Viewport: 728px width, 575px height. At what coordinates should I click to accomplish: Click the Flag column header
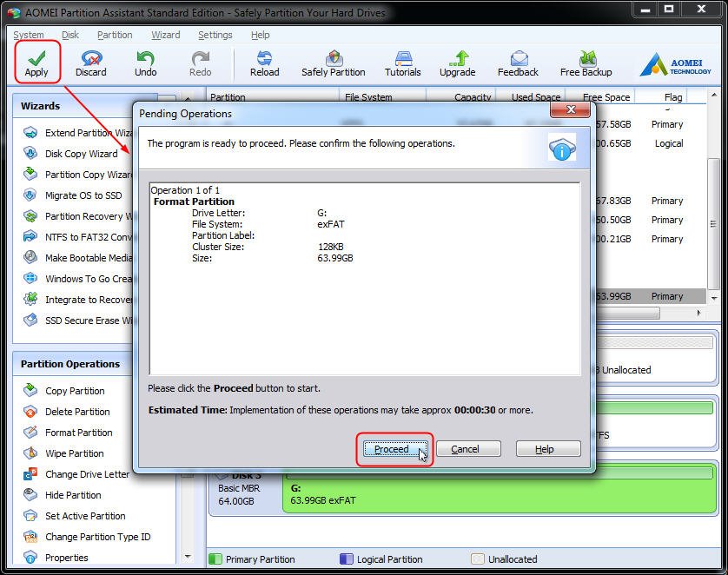pos(672,97)
